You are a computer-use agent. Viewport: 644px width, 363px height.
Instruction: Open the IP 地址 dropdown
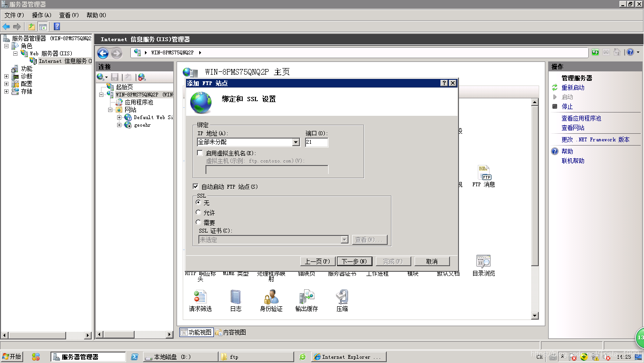296,142
